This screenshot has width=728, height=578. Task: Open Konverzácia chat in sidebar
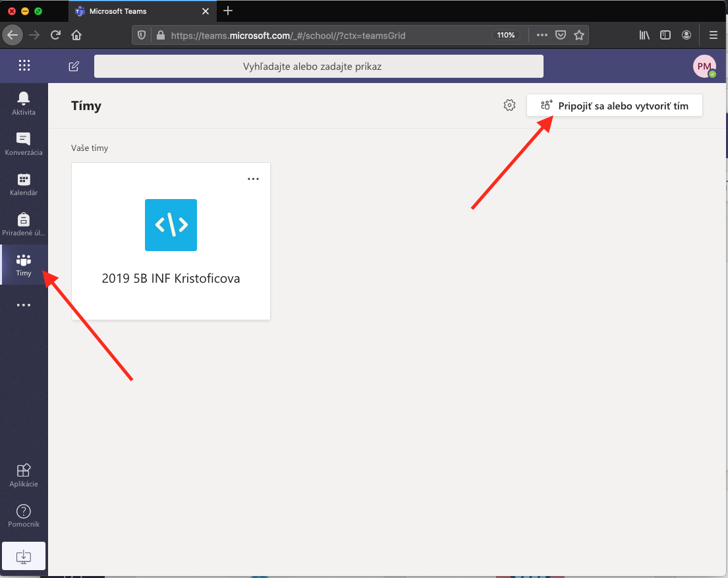24,143
